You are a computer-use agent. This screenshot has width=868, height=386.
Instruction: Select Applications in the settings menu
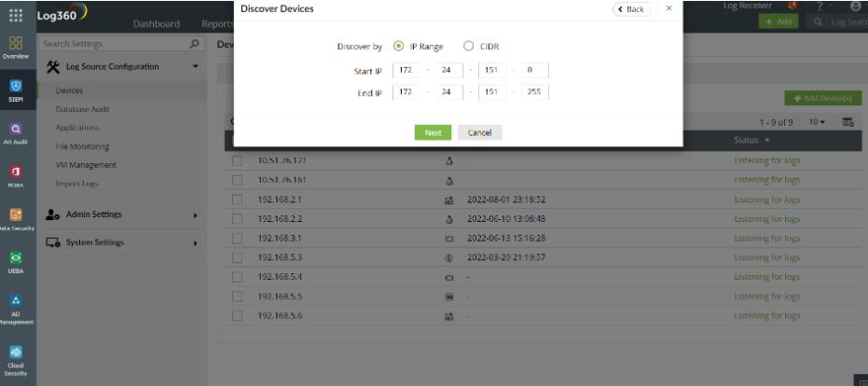coord(77,128)
